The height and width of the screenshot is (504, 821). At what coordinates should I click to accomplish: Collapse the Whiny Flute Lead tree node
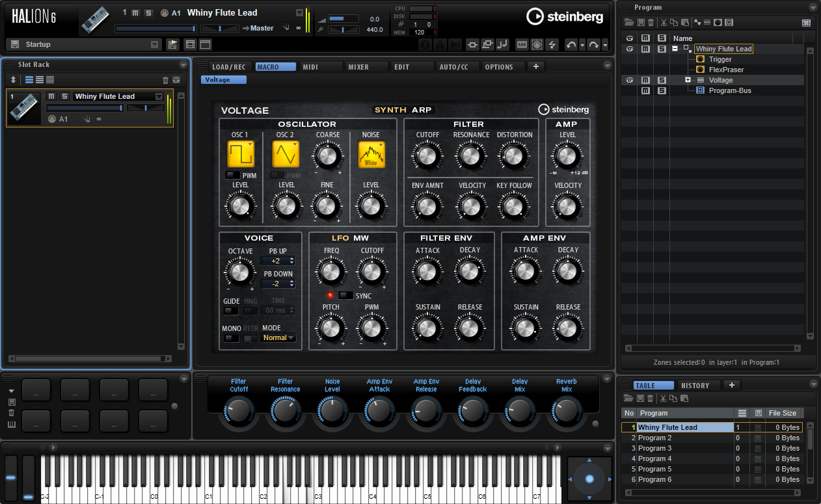pyautogui.click(x=675, y=49)
